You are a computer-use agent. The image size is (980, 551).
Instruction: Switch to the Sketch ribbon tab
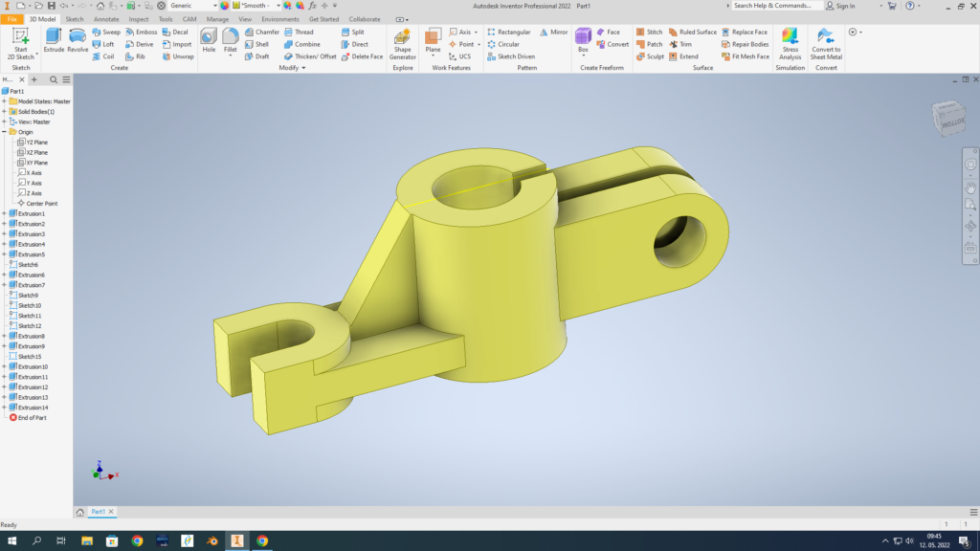[75, 19]
